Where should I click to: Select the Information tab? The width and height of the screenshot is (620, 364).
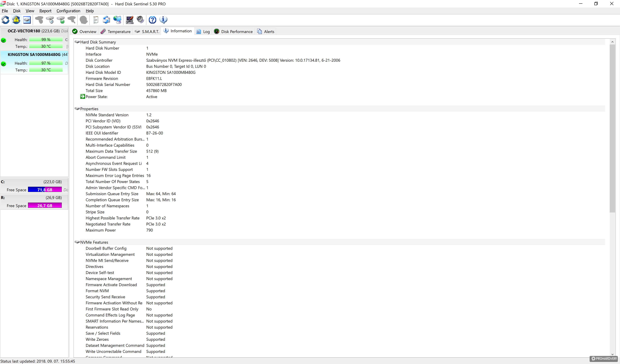(x=177, y=31)
